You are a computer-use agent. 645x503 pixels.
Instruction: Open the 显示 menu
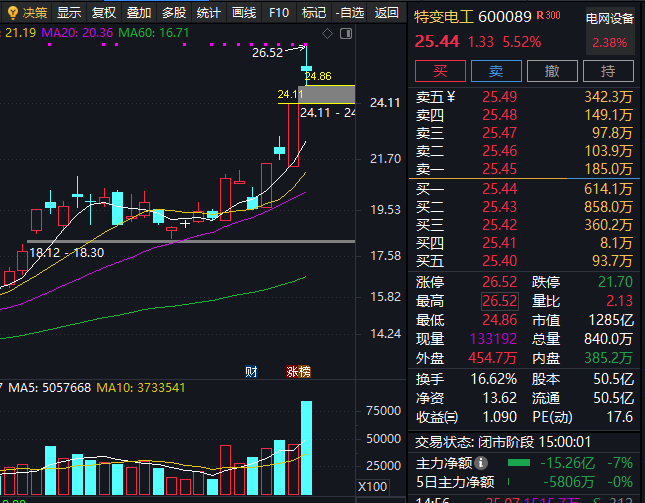[x=69, y=13]
